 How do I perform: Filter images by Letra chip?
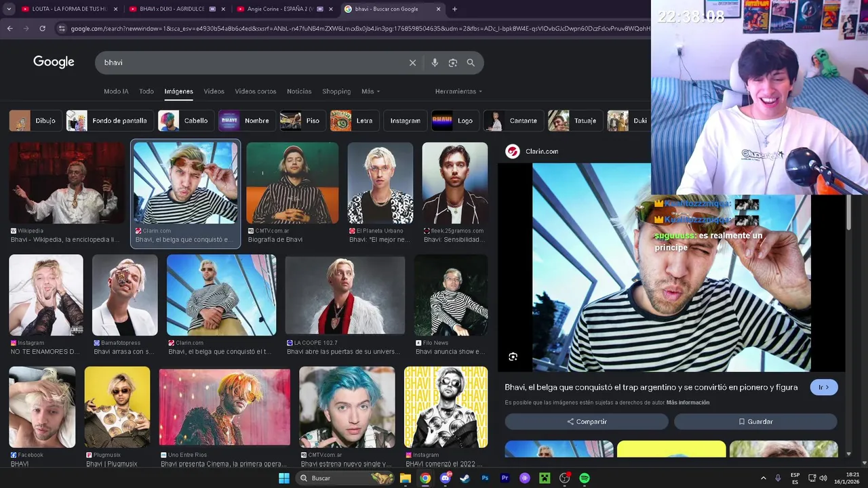353,121
